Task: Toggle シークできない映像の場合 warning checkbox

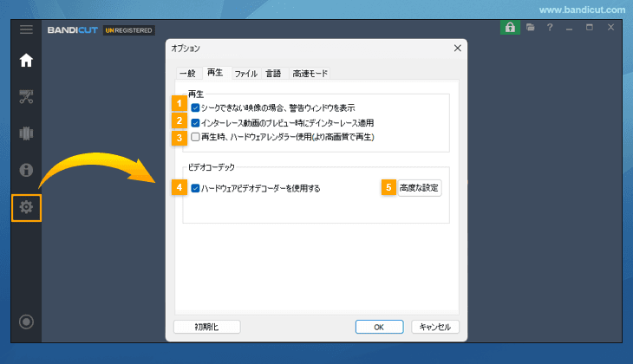Action: tap(195, 107)
